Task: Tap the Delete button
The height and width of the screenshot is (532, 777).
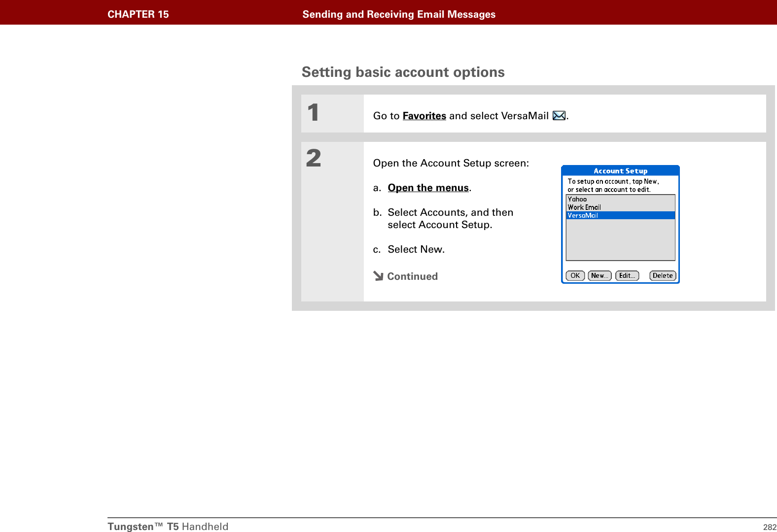Action: (x=663, y=276)
